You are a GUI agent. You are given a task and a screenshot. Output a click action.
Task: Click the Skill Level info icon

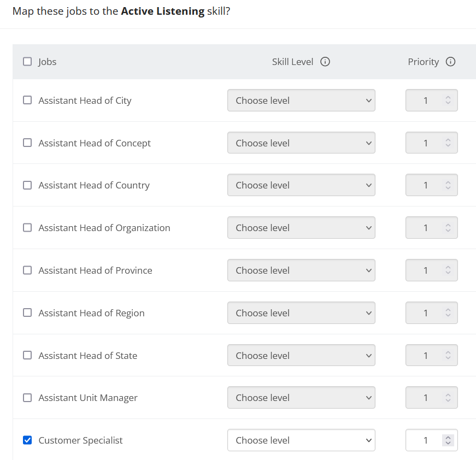pyautogui.click(x=325, y=62)
